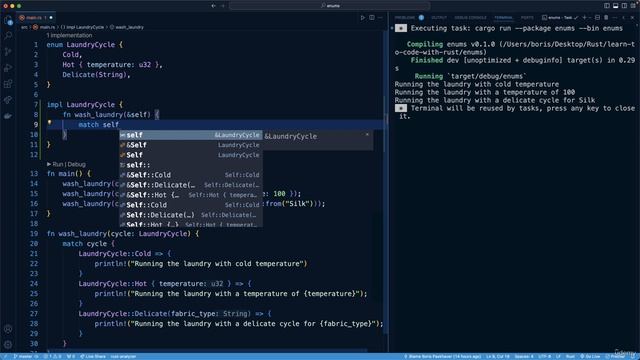Open Run and Debug view icon

(8, 68)
